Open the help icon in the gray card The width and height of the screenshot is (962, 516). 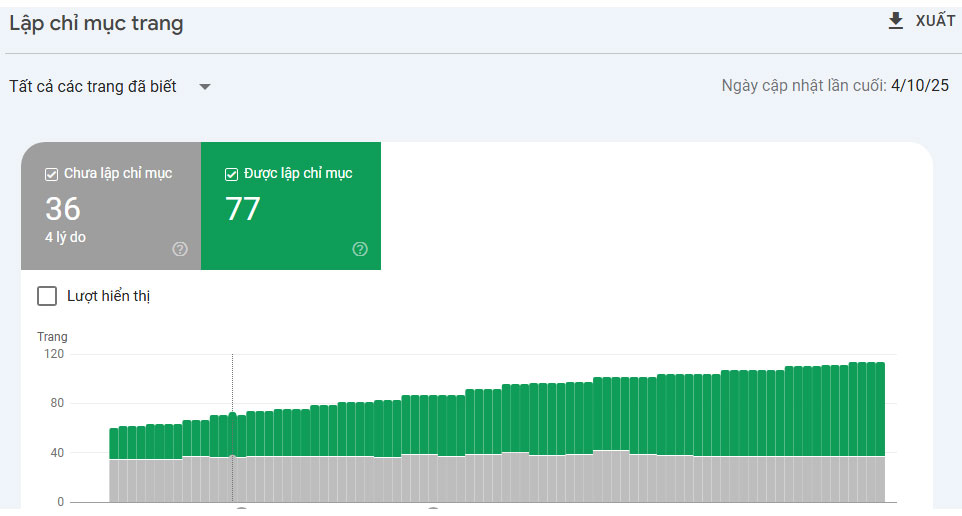pyautogui.click(x=180, y=249)
